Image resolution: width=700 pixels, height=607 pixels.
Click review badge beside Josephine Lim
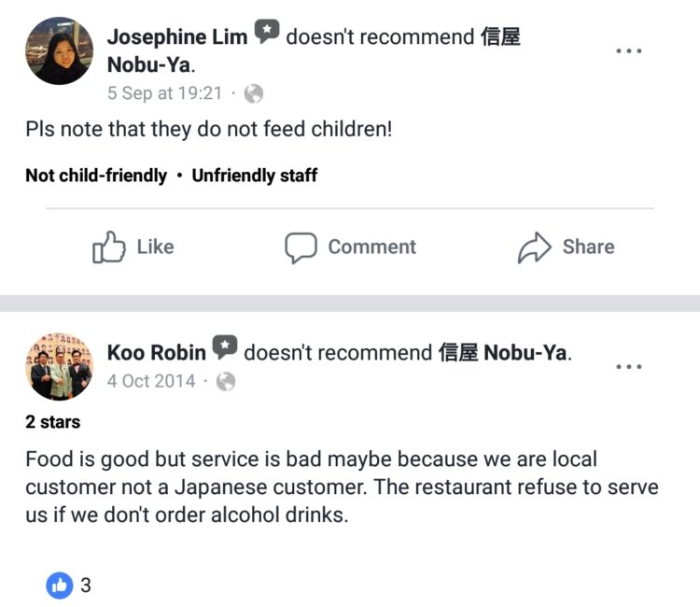tap(267, 35)
